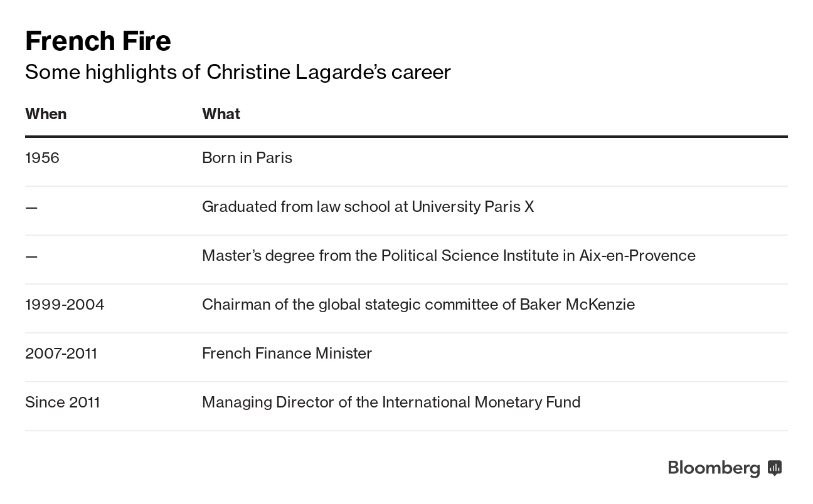Click the Bloomberg wordmark logo
The width and height of the screenshot is (813, 504).
[714, 468]
